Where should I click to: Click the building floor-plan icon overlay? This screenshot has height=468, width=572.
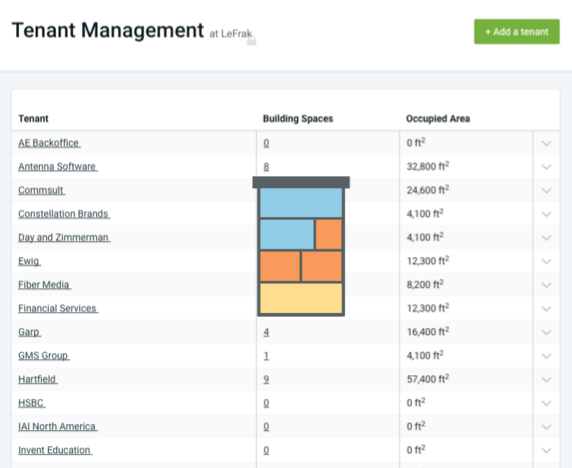pos(301,246)
